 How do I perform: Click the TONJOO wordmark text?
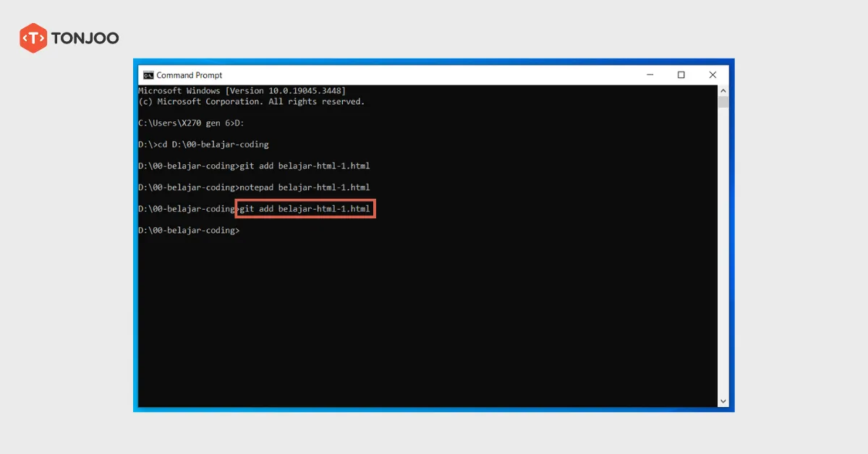point(85,38)
